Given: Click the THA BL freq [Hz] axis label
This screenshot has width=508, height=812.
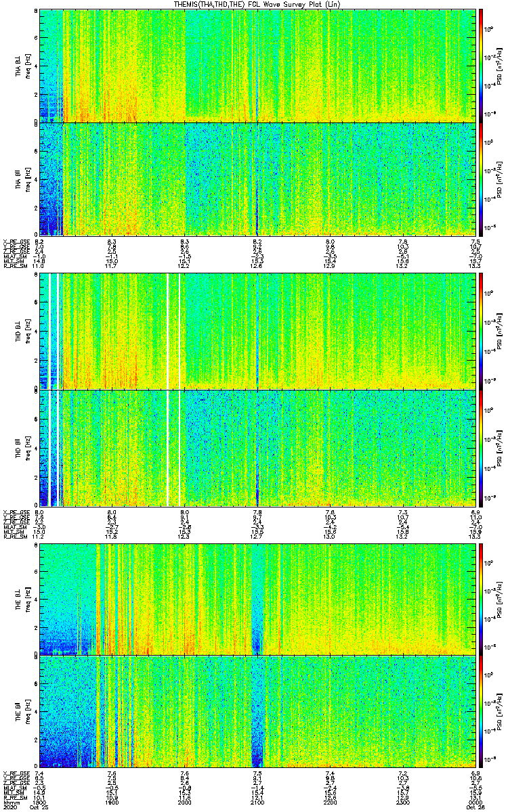Looking at the screenshot, I should (28, 66).
